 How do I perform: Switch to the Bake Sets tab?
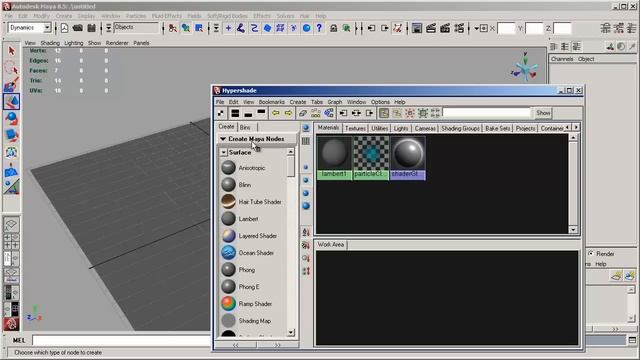point(498,128)
